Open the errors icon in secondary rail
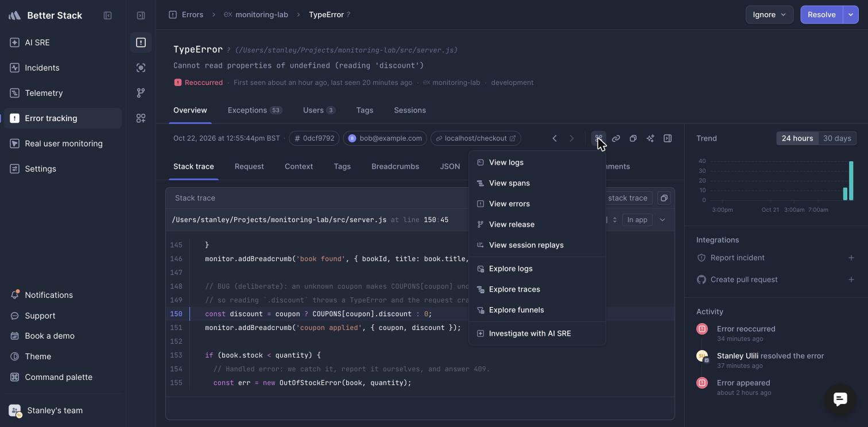This screenshot has width=868, height=427. (x=141, y=42)
